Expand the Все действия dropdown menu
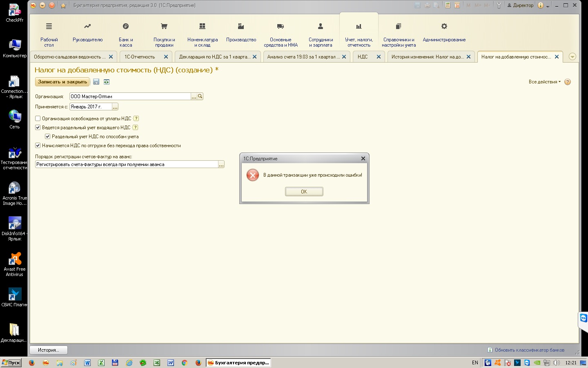The width and height of the screenshot is (588, 368). tap(544, 82)
